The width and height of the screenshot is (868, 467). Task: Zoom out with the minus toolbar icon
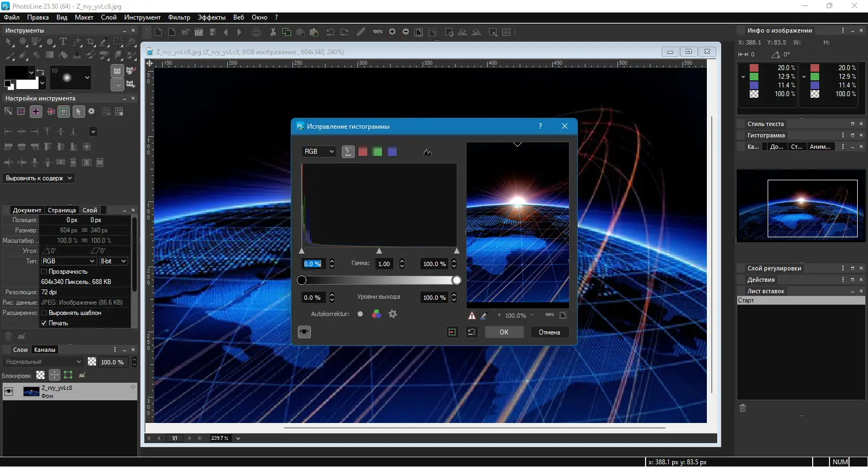click(x=406, y=32)
